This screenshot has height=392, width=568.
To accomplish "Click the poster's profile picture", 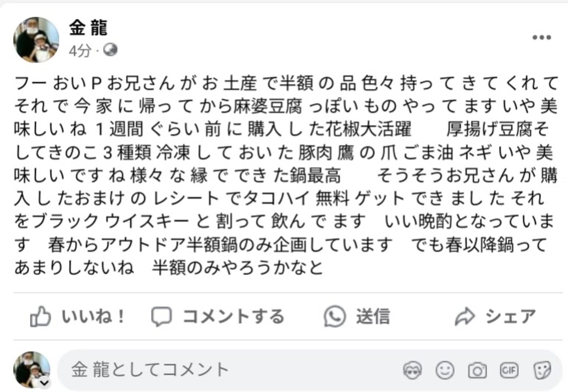I will pos(36,39).
